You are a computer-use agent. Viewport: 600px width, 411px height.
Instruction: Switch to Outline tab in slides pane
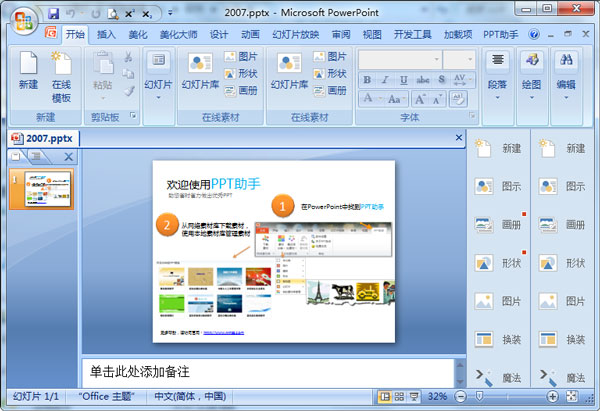pos(36,156)
